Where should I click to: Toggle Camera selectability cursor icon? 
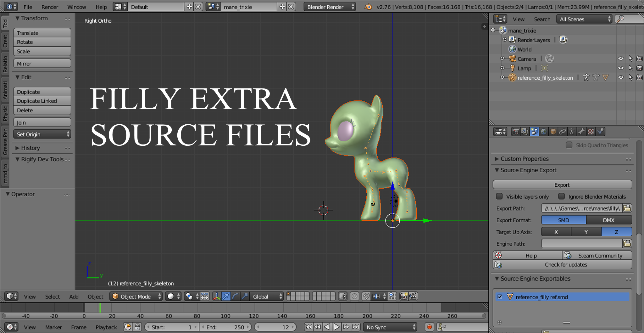pos(630,59)
